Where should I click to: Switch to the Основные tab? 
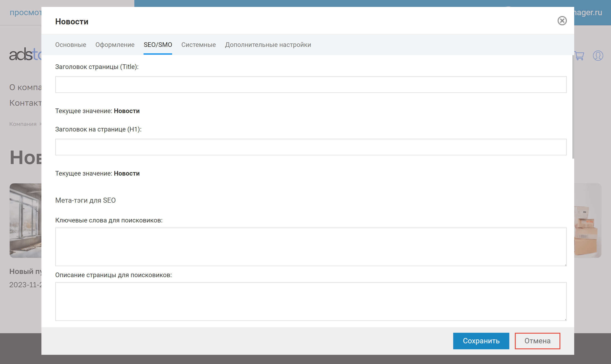70,45
